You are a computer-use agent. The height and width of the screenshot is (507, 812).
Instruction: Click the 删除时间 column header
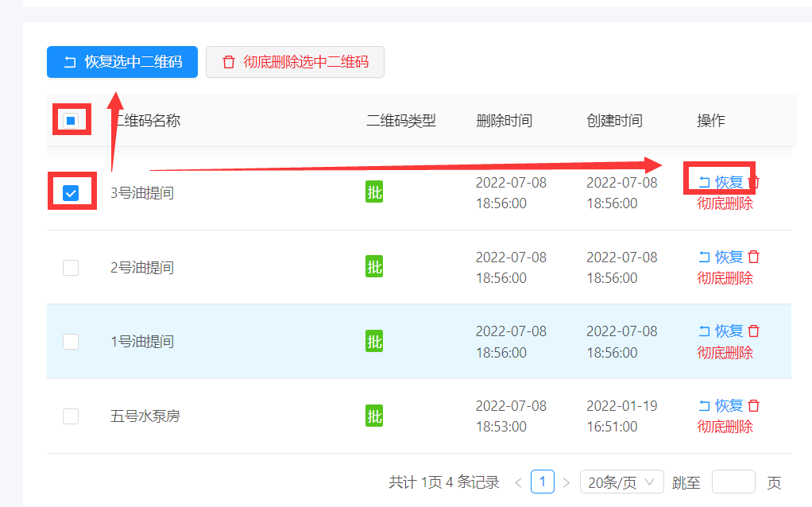[x=505, y=121]
